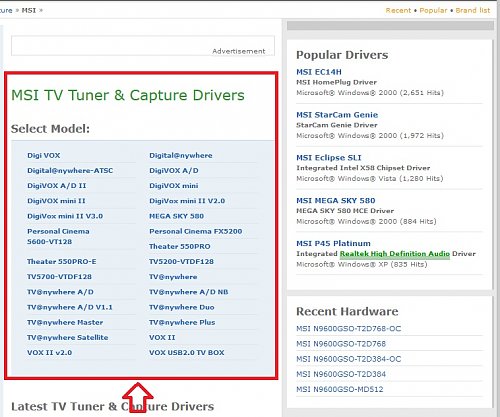Open VOX USB2.0 TV BOX link

[x=187, y=352]
